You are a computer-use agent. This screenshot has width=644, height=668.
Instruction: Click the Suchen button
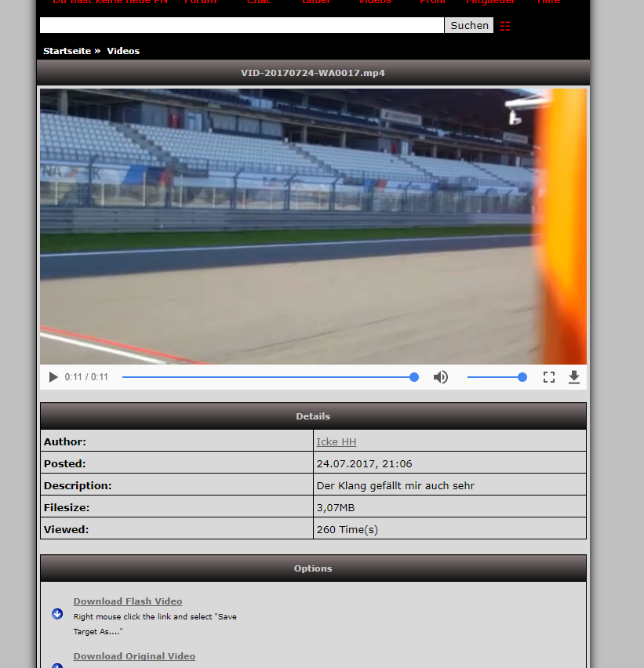coord(469,25)
